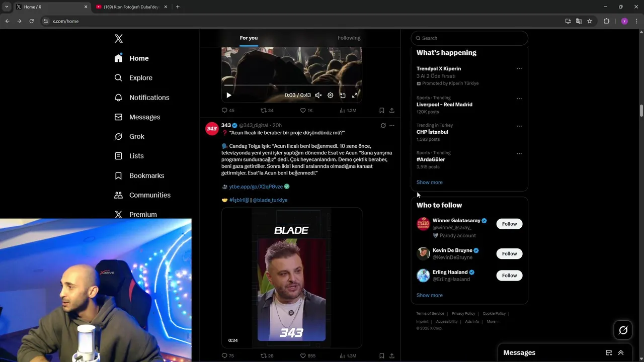This screenshot has height=362, width=644.
Task: Open the 343 account avatar
Action: point(212,129)
